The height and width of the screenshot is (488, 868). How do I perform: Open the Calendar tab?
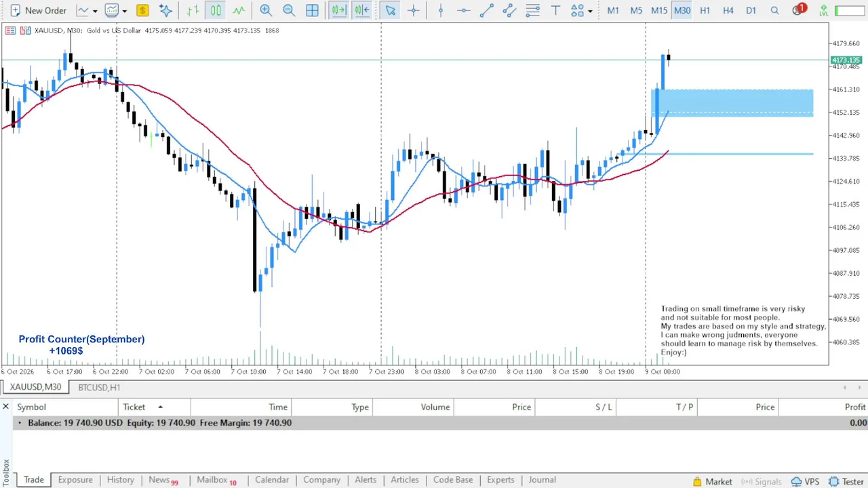tap(272, 480)
